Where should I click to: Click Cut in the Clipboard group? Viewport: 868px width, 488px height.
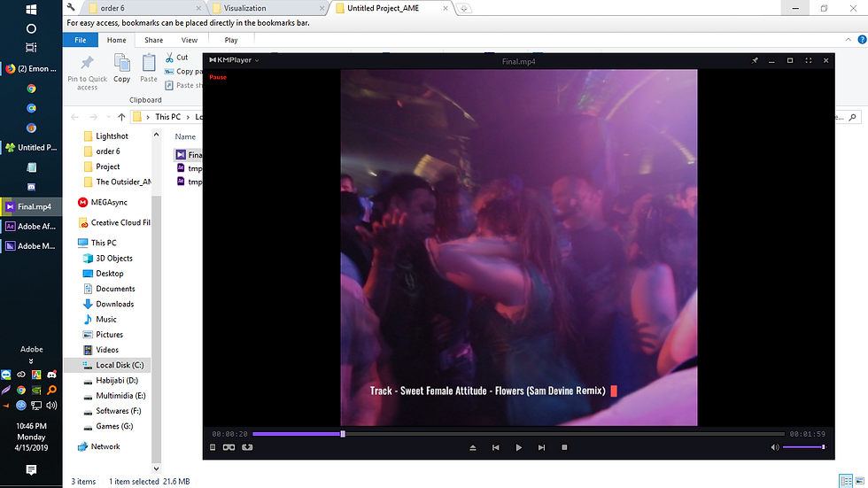(x=176, y=57)
